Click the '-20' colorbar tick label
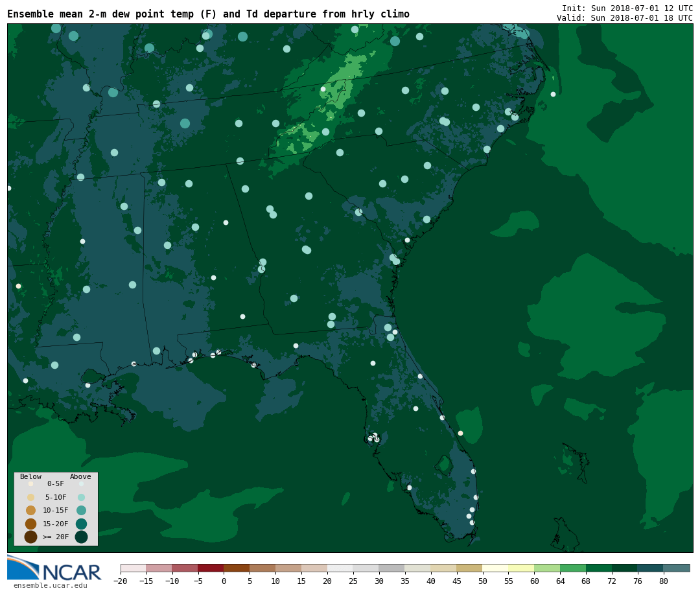This screenshot has height=593, width=700. click(x=121, y=581)
